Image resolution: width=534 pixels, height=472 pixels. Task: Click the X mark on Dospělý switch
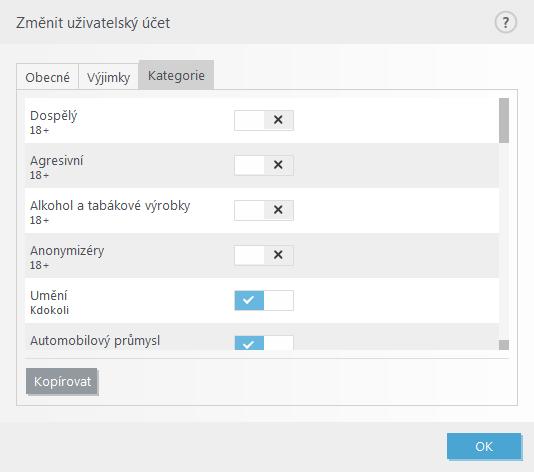click(278, 120)
